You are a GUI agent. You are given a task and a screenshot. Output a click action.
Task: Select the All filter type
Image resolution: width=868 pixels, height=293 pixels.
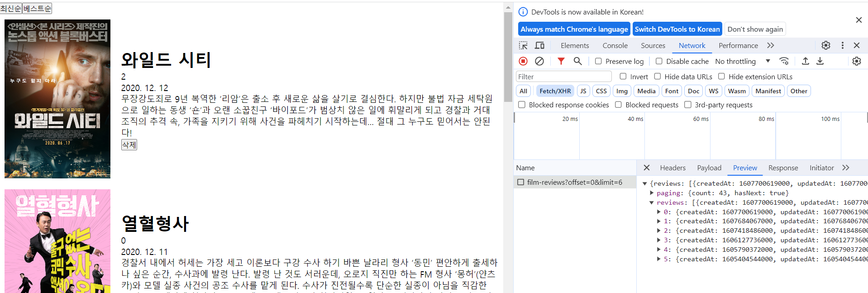[x=524, y=91]
